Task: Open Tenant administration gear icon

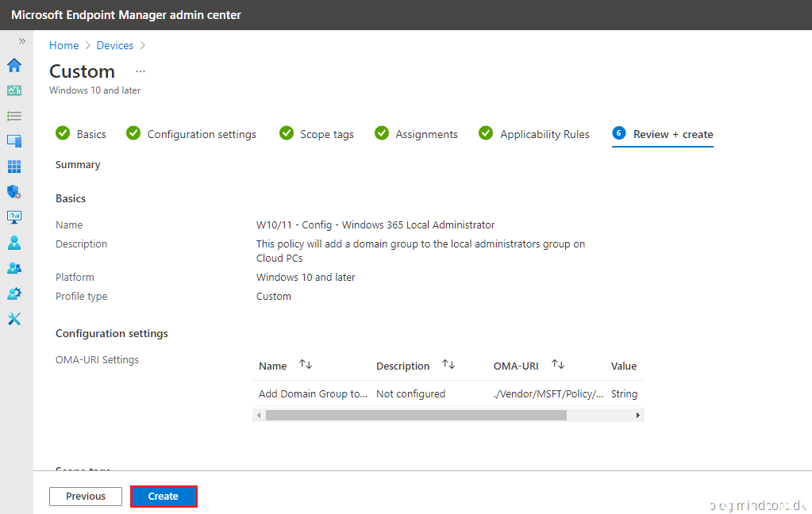Action: click(x=14, y=293)
